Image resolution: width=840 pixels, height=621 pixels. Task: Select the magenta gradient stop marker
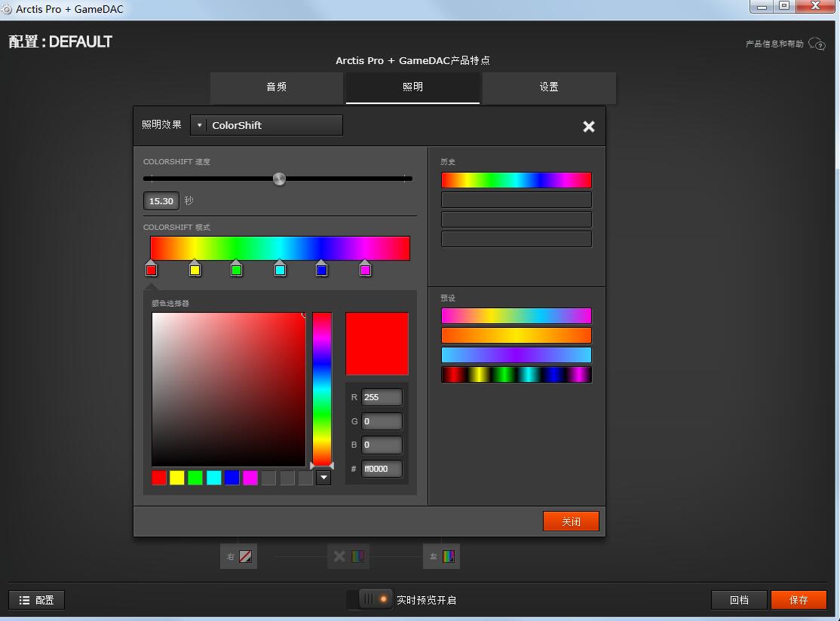coord(366,269)
